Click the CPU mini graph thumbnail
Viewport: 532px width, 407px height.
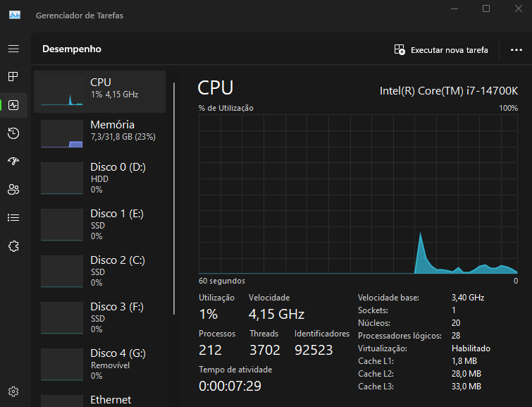coord(62,92)
